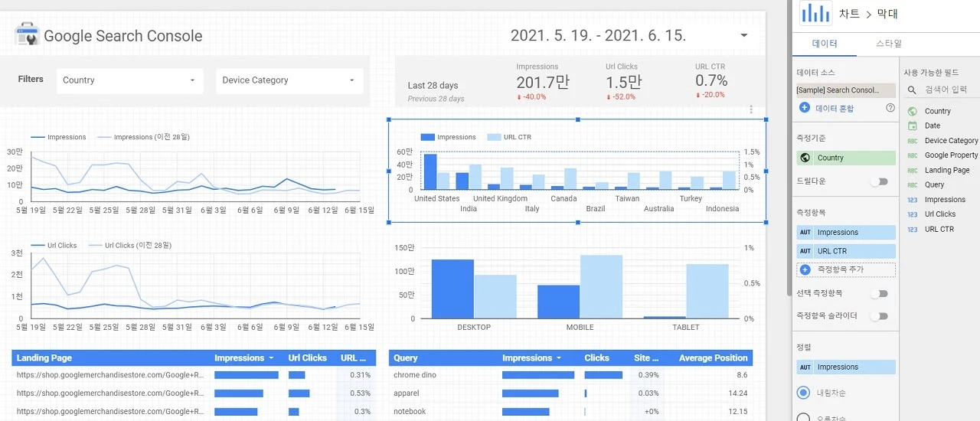
Task: Click the Impressions scorecard 201.7만
Action: tap(543, 83)
